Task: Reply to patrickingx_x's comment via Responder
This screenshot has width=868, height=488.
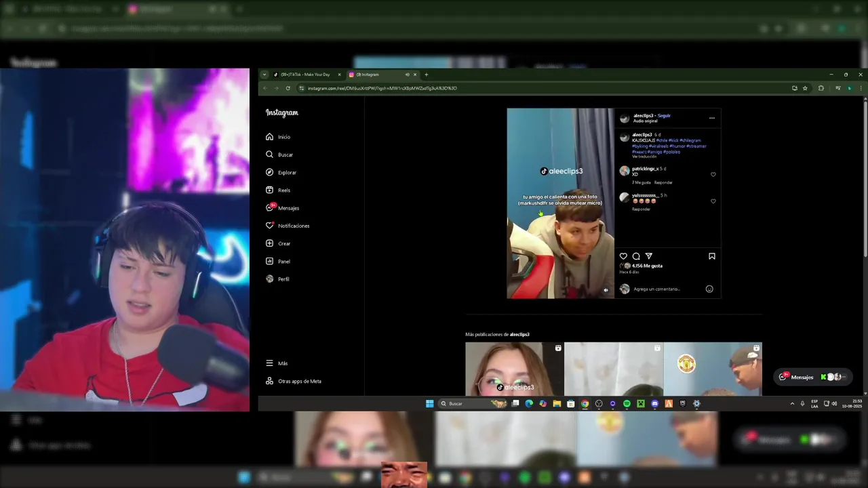Action: click(x=663, y=182)
